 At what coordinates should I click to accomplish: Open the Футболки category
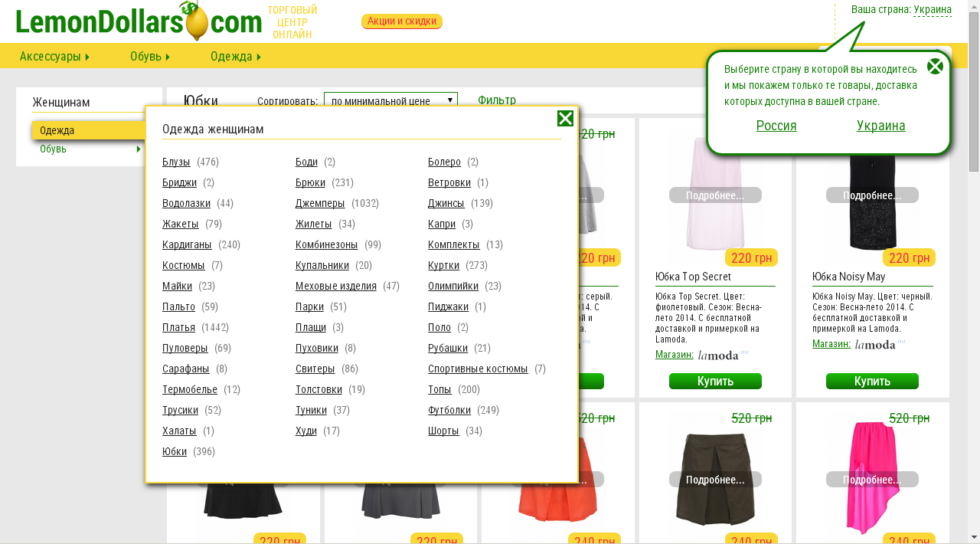(449, 410)
